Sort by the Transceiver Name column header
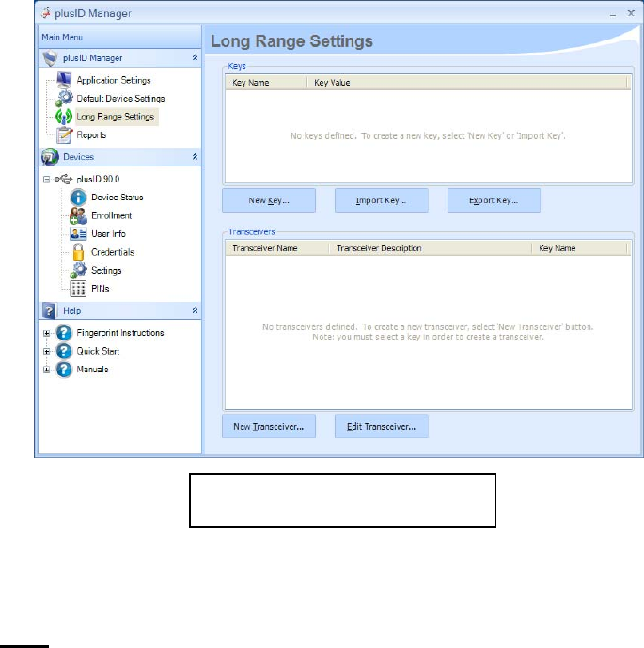644x648 pixels. (277, 248)
